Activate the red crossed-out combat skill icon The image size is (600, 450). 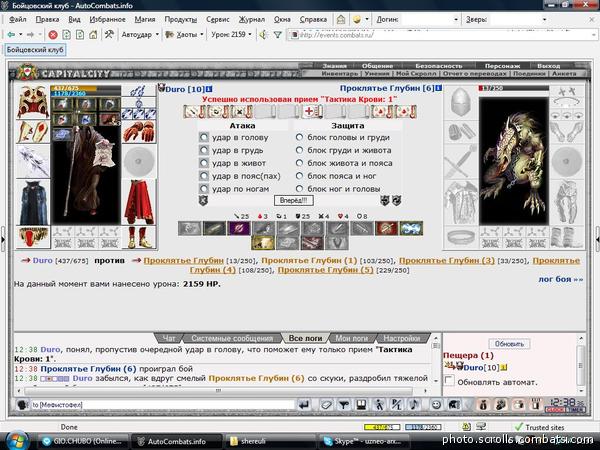[x=386, y=228]
